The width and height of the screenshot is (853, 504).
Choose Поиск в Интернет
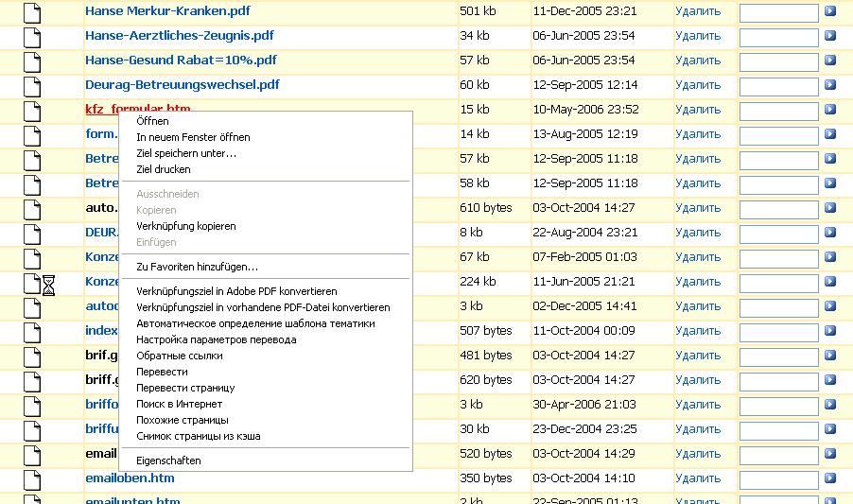click(x=179, y=404)
